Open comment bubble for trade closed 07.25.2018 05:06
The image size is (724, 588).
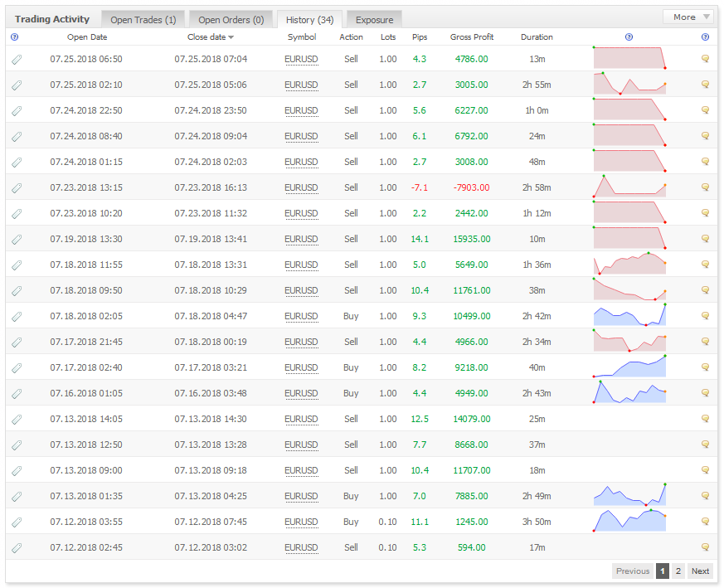(705, 84)
